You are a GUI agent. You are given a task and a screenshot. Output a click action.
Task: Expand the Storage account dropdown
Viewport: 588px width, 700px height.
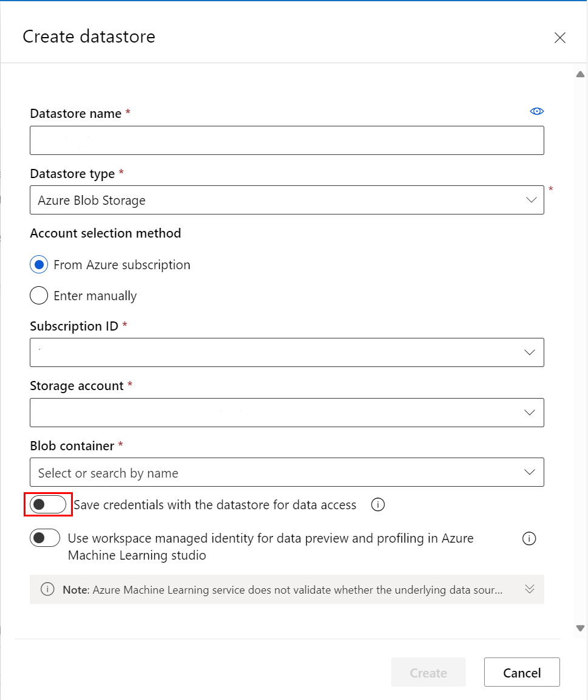click(x=287, y=413)
